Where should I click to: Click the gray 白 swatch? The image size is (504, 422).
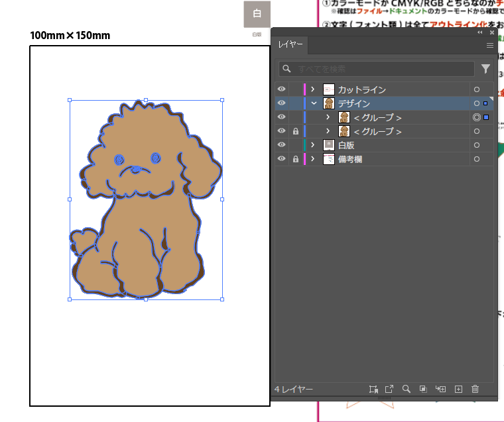click(x=257, y=15)
